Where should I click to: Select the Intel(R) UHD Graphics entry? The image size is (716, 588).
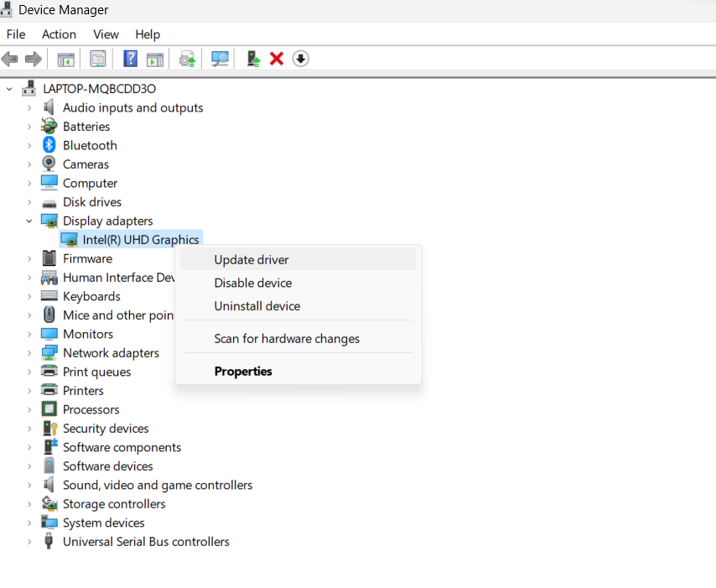[141, 239]
